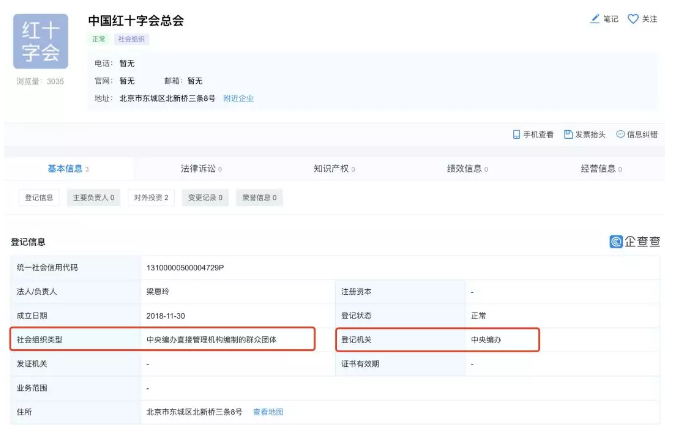Click the 官网 field label
The width and height of the screenshot is (683, 426).
coord(103,81)
